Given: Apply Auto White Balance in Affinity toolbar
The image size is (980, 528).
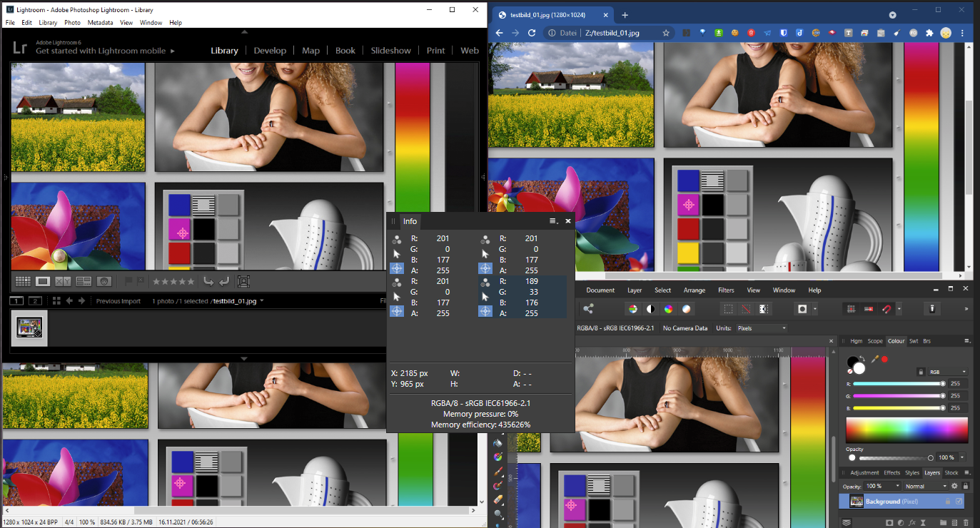Looking at the screenshot, I should coord(686,309).
